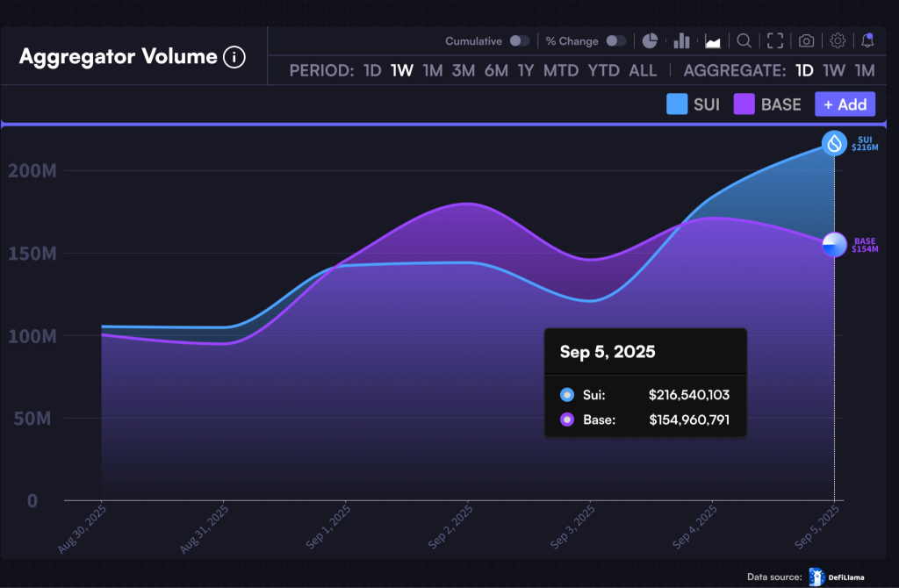Viewport: 899px width, 588px height.
Task: Take a chart screenshot with camera icon
Action: pos(806,41)
